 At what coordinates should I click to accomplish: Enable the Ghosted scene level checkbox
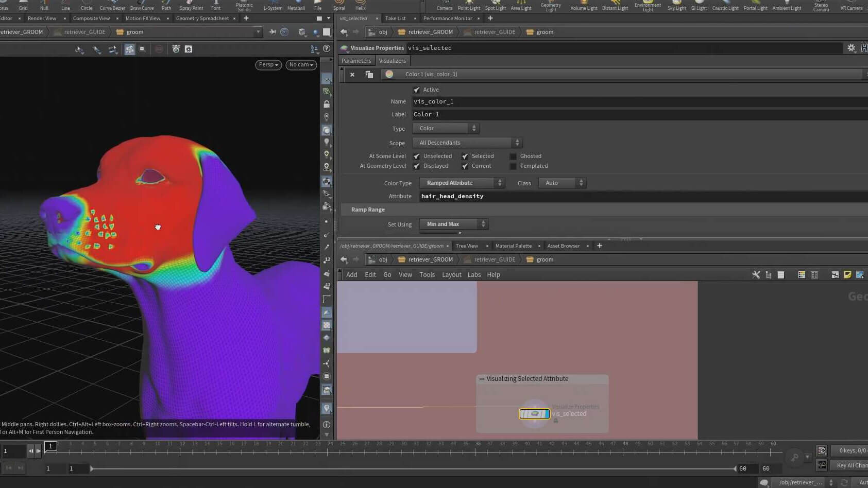pyautogui.click(x=513, y=156)
